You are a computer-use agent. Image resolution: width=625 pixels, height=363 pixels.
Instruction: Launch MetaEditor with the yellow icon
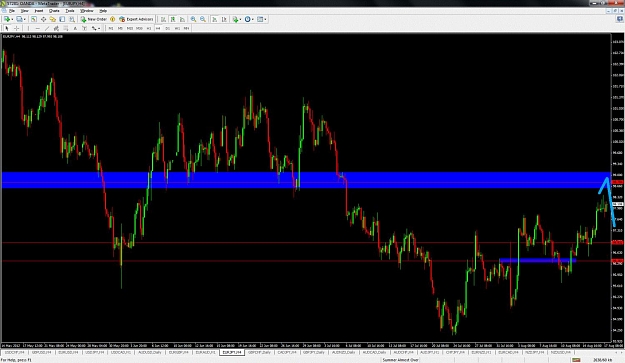pos(112,19)
